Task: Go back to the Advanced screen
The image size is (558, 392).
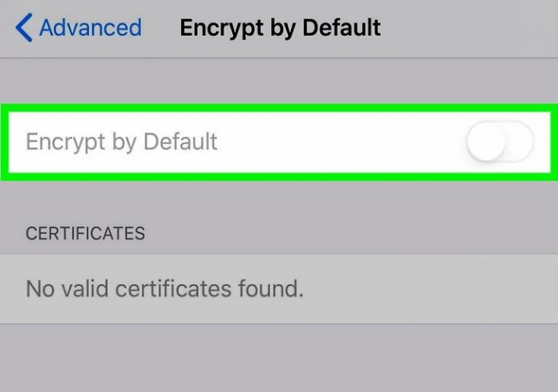Action: (x=78, y=28)
